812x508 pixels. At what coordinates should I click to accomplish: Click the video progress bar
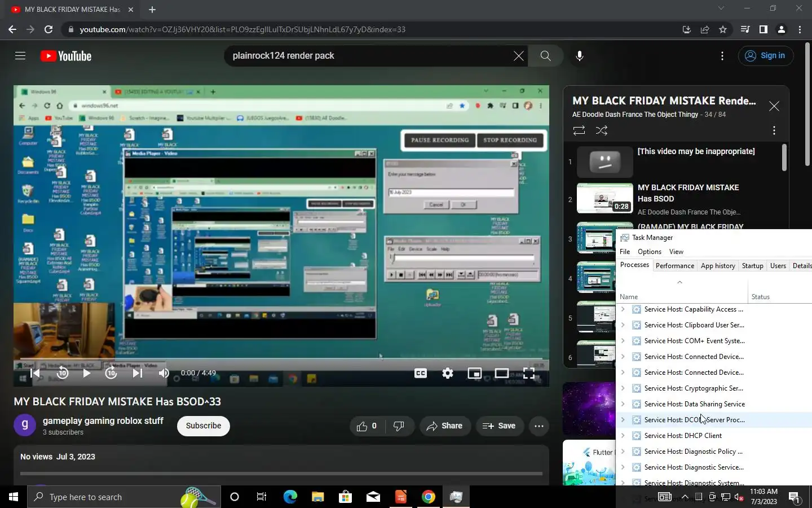(281, 358)
